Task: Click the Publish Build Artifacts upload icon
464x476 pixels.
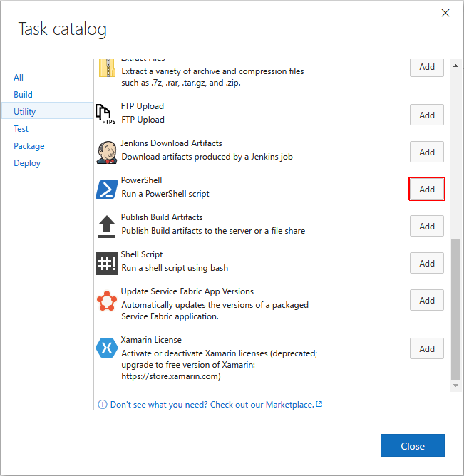Action: pos(106,226)
